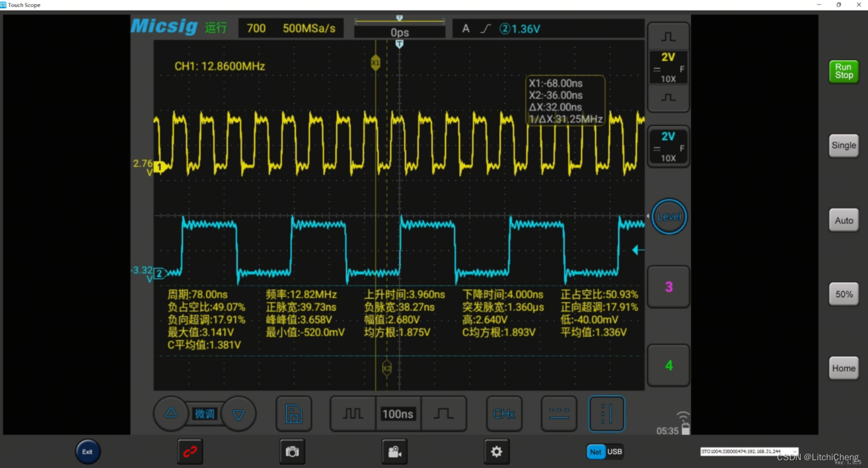Click measurement 正占空比:50.93%
Image resolution: width=868 pixels, height=468 pixels.
[599, 295]
